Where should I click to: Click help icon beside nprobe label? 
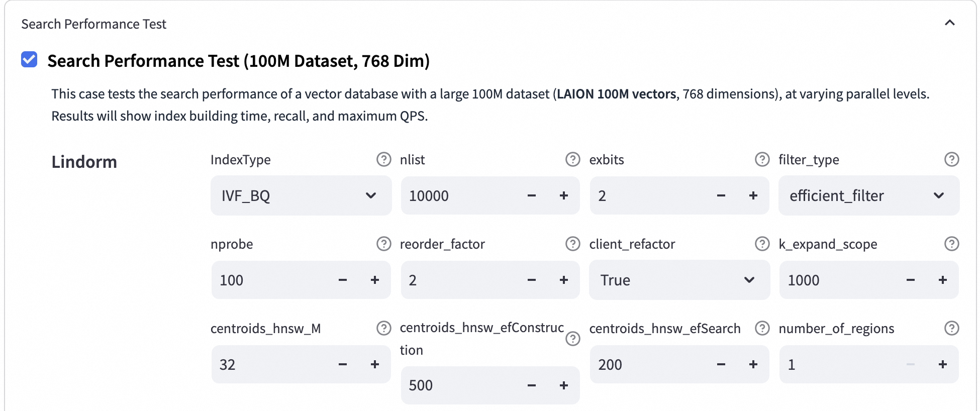click(x=383, y=244)
